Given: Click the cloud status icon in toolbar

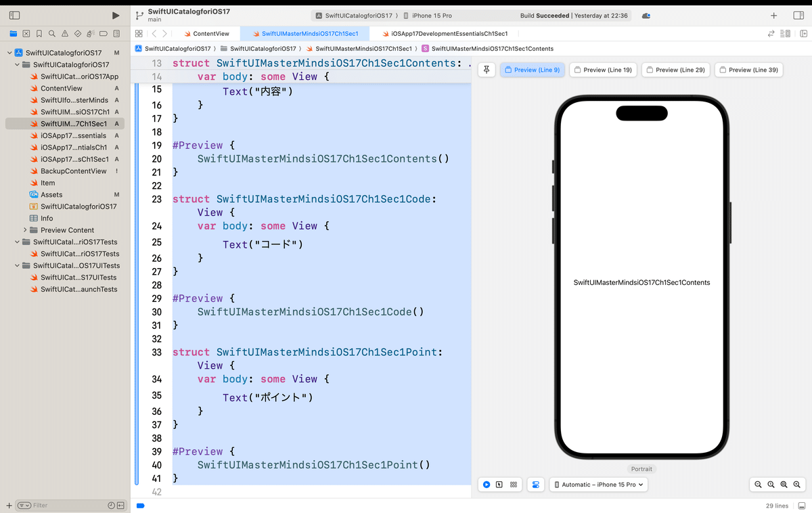Looking at the screenshot, I should point(646,16).
